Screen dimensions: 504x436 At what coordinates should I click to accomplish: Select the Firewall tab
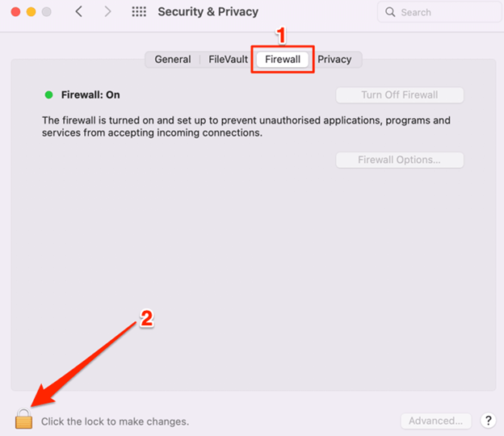(283, 59)
